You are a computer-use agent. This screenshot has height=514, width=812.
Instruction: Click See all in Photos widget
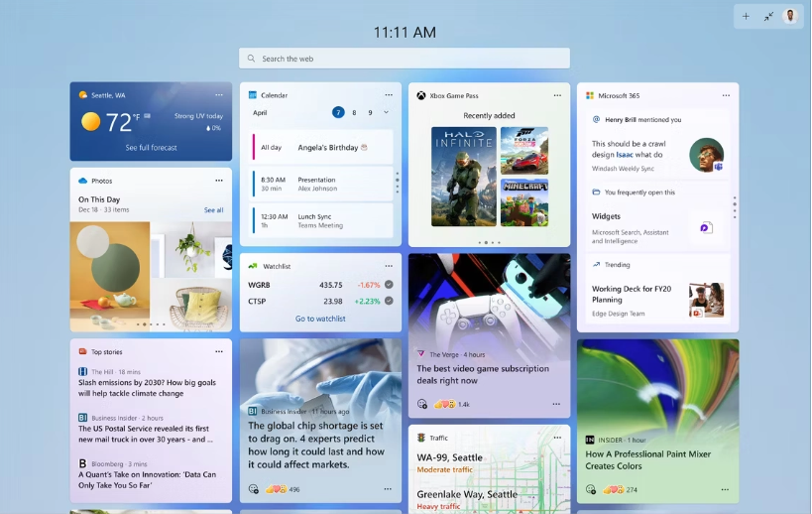[213, 210]
